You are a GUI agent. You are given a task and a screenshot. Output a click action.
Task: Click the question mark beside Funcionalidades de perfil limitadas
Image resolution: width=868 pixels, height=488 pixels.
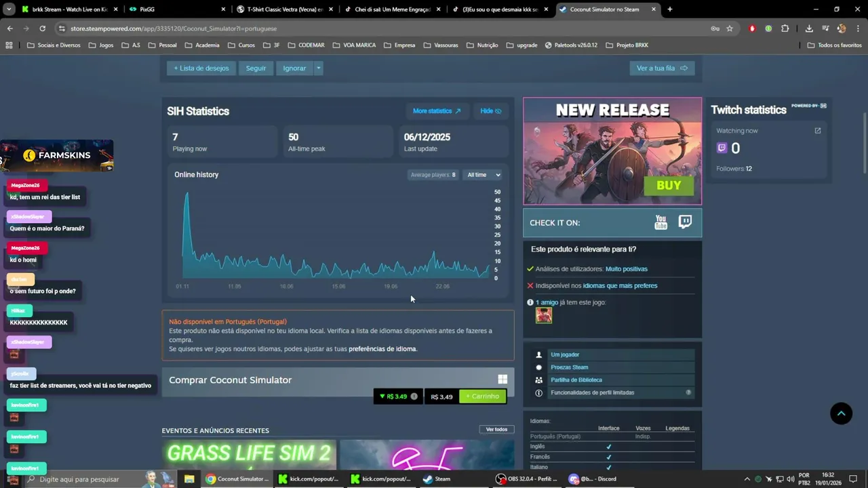tap(688, 392)
